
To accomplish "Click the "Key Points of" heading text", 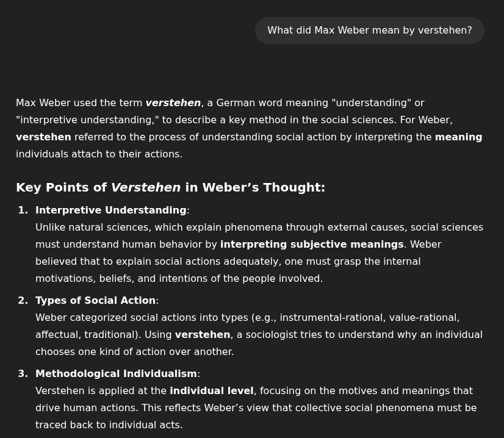I will 61,188.
